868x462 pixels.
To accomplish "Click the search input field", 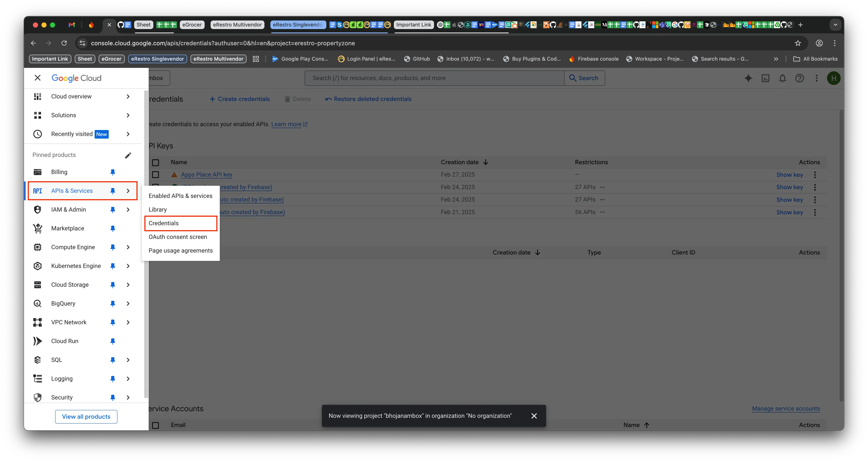I will pyautogui.click(x=434, y=78).
